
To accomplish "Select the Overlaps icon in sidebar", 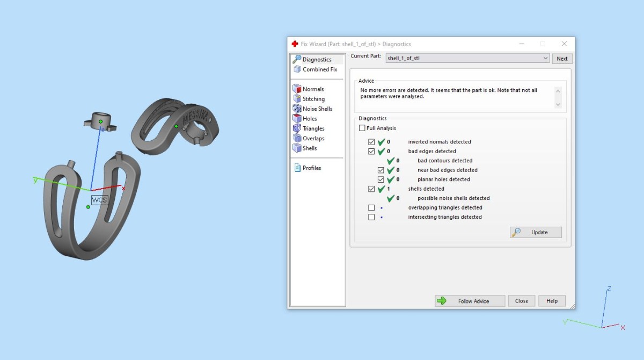I will [x=297, y=138].
